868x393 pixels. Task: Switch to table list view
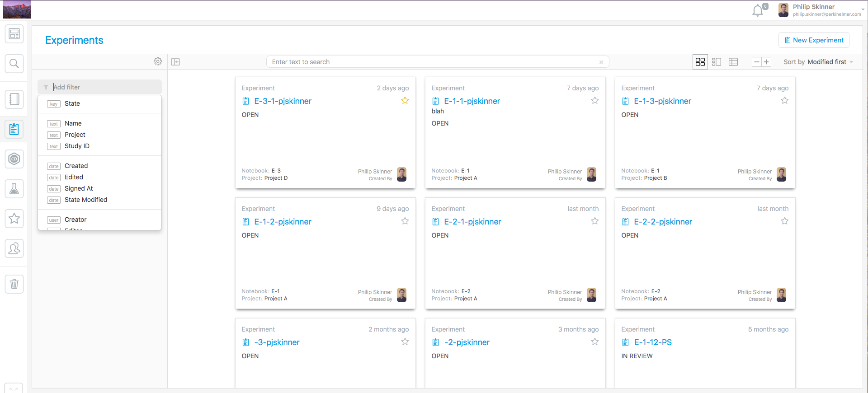pyautogui.click(x=733, y=62)
